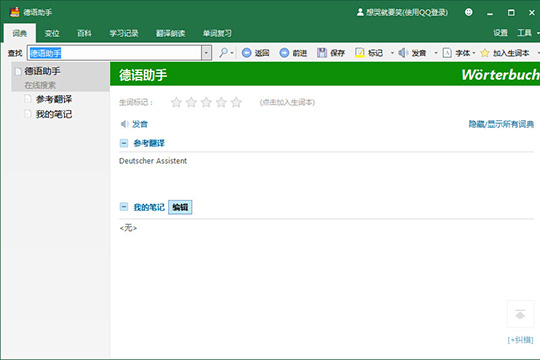Expand the search magnifier dropdown arrow
The height and width of the screenshot is (360, 540).
coord(232,53)
